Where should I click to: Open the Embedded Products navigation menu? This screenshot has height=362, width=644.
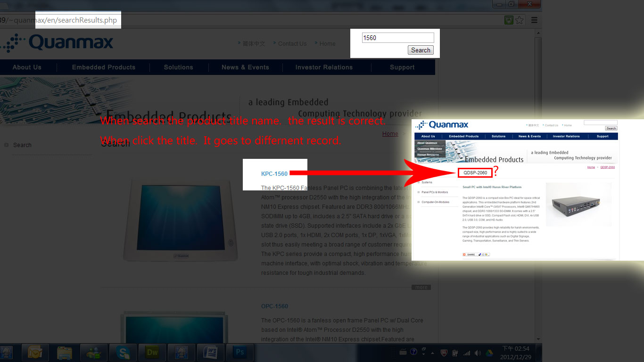103,67
